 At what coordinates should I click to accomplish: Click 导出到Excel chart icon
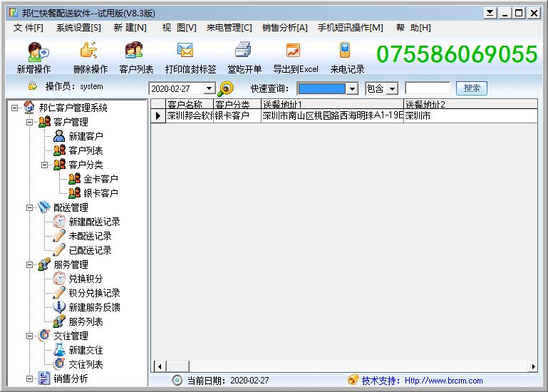click(293, 50)
